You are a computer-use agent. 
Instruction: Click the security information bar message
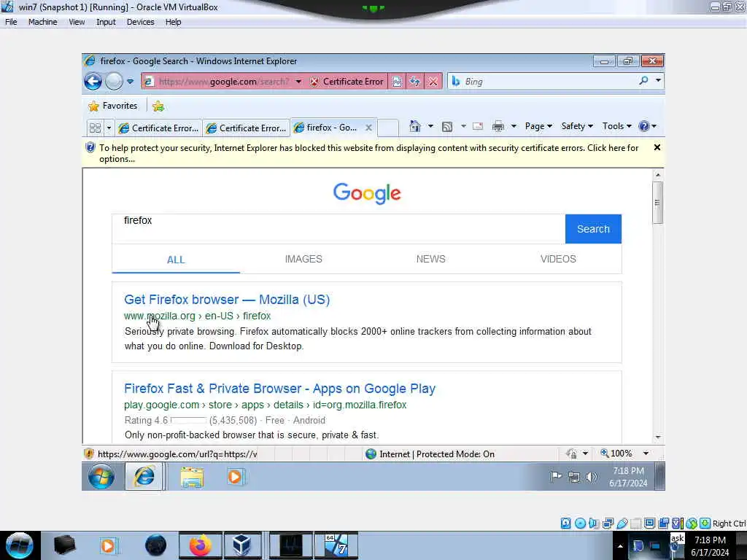(x=368, y=153)
